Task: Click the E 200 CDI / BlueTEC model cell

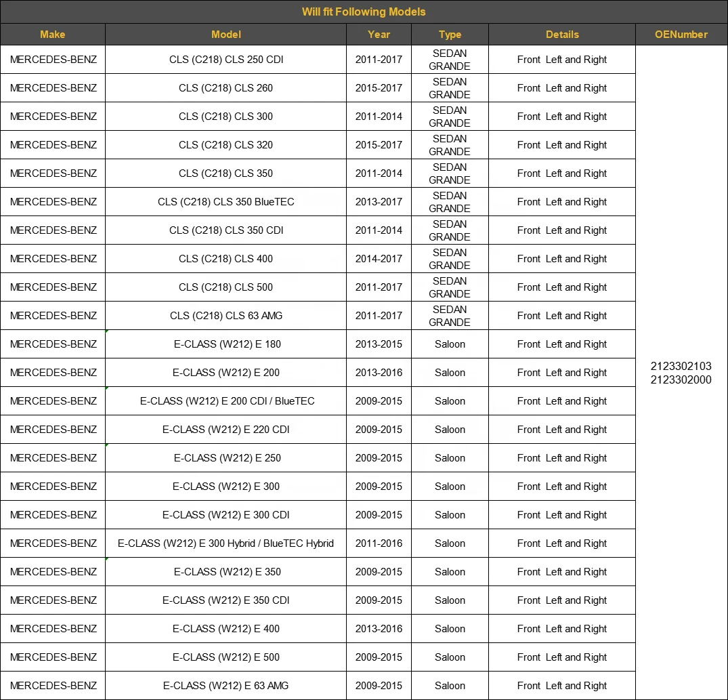Action: point(227,401)
